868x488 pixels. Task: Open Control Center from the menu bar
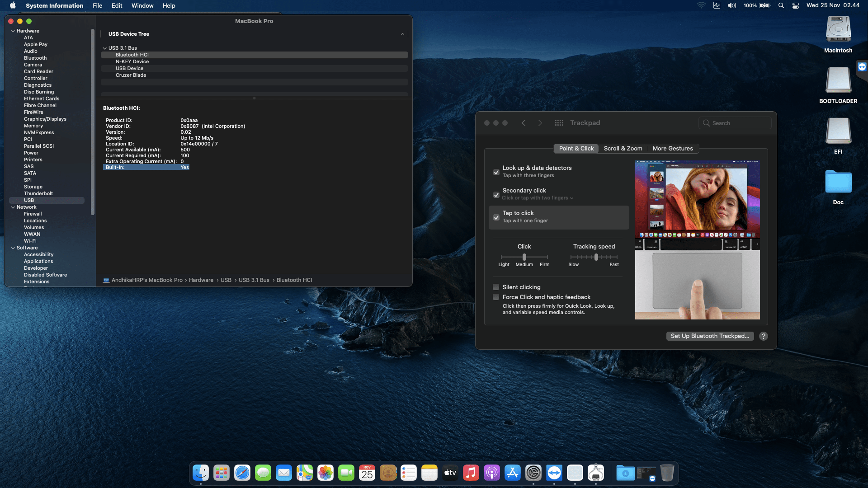point(796,5)
